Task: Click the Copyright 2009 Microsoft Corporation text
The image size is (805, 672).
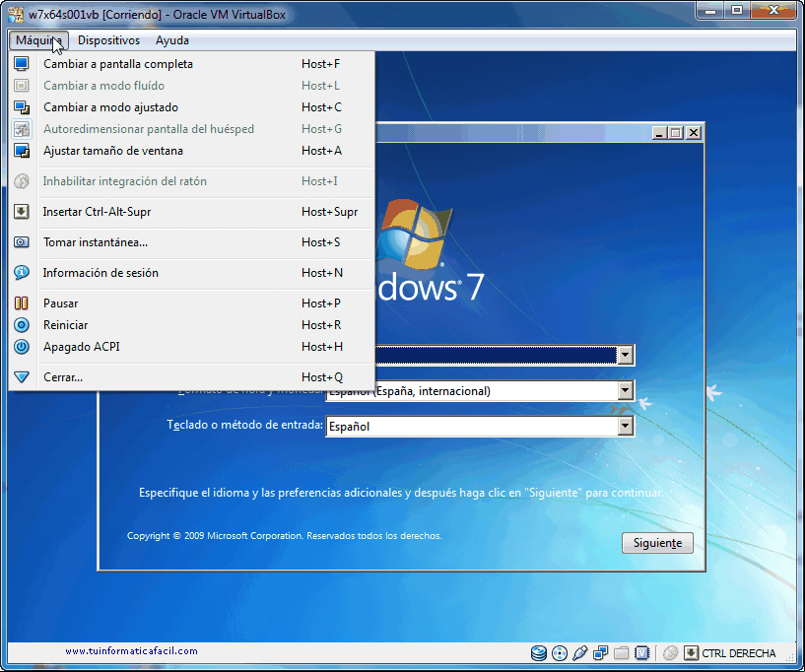Action: tap(284, 535)
